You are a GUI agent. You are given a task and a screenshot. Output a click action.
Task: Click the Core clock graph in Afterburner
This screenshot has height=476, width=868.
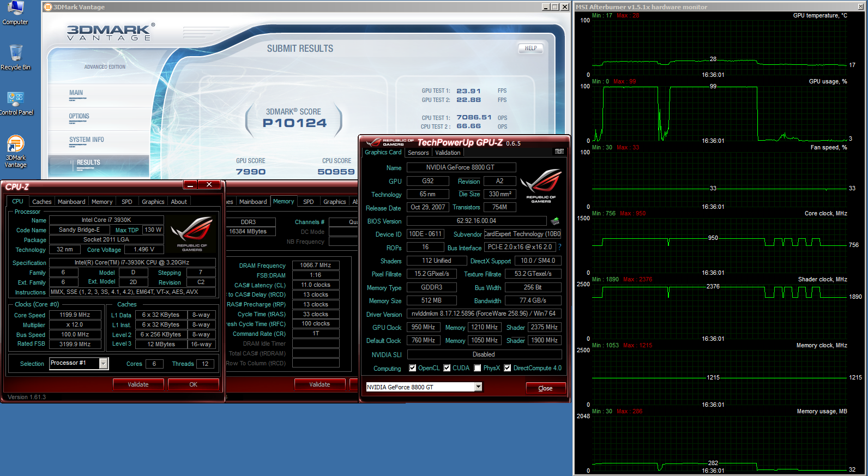720,245
